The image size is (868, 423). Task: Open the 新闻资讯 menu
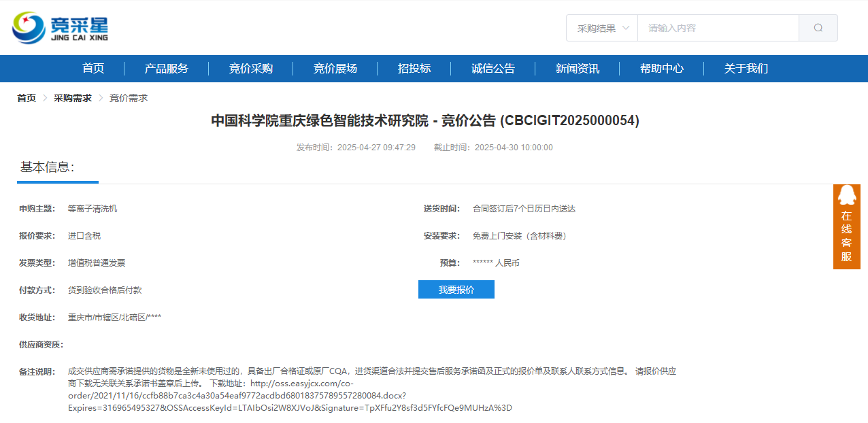tap(578, 68)
